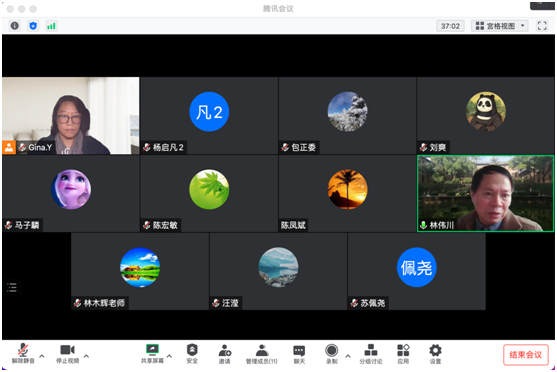Select Gina.Y video tile
Image resolution: width=557 pixels, height=372 pixels.
click(x=71, y=115)
